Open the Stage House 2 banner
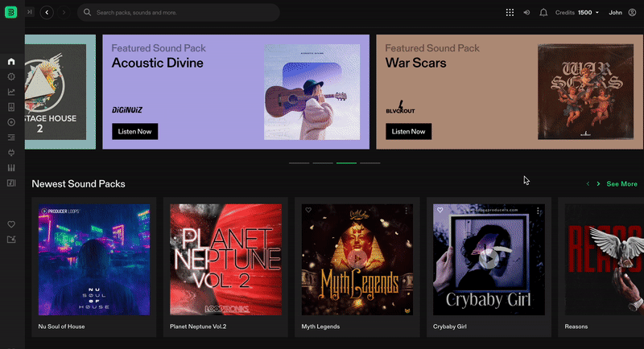The image size is (644, 349). (60, 92)
